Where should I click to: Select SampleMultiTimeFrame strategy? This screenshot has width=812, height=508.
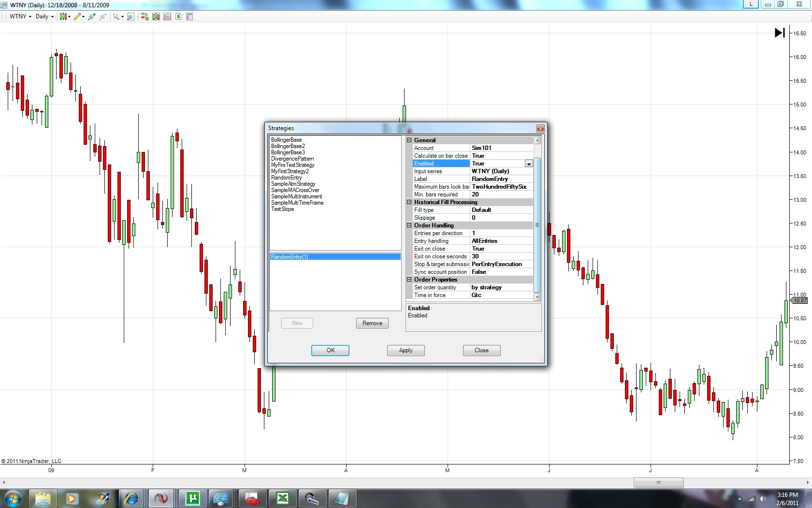click(x=297, y=203)
